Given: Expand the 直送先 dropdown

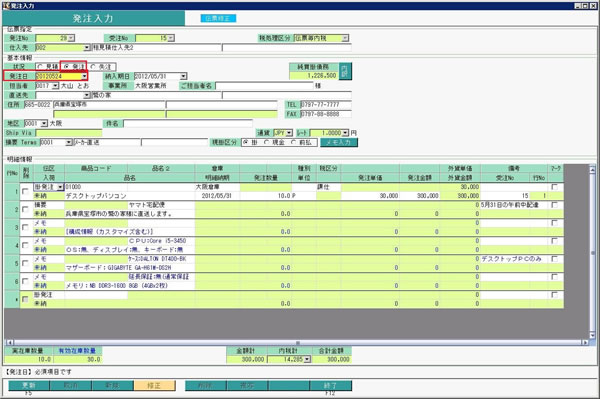Looking at the screenshot, I should pyautogui.click(x=87, y=95).
